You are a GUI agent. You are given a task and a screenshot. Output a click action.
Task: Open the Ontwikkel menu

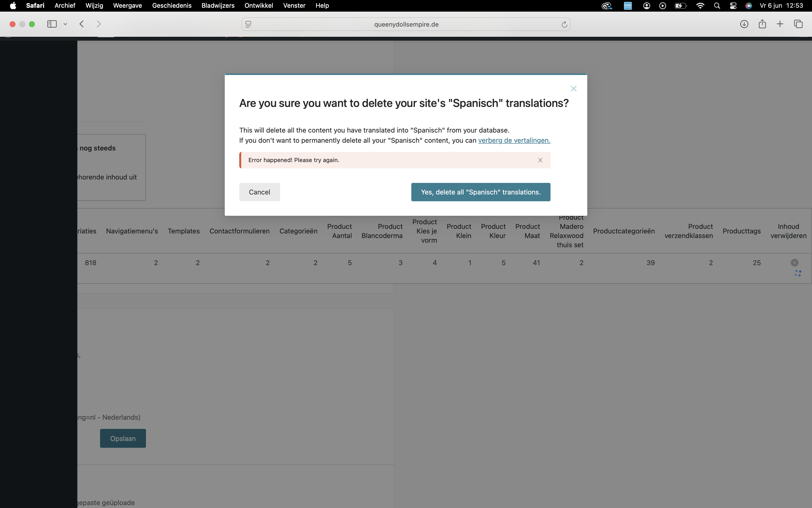click(259, 6)
